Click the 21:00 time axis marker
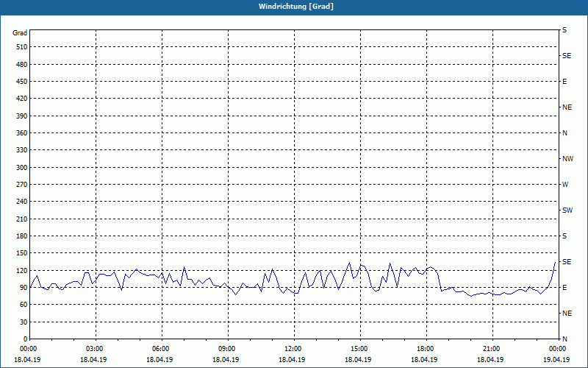Image resolution: width=588 pixels, height=368 pixels. [492, 349]
